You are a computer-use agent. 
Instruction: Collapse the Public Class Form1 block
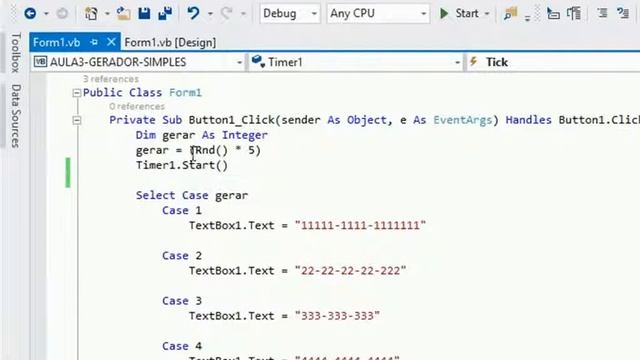coord(76,93)
